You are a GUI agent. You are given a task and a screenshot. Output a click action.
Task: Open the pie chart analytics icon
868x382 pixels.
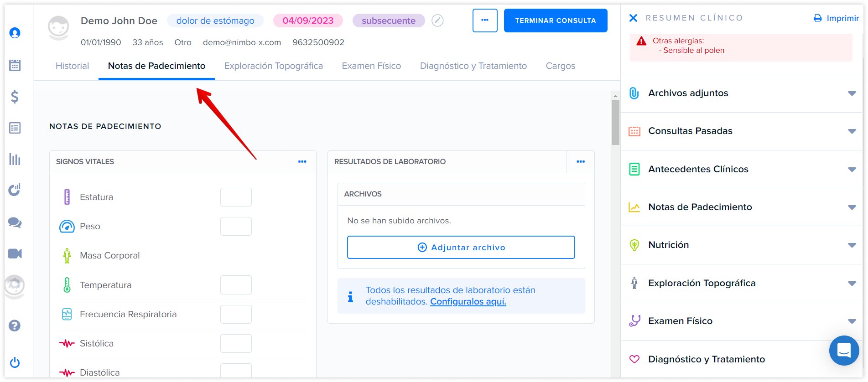[15, 190]
